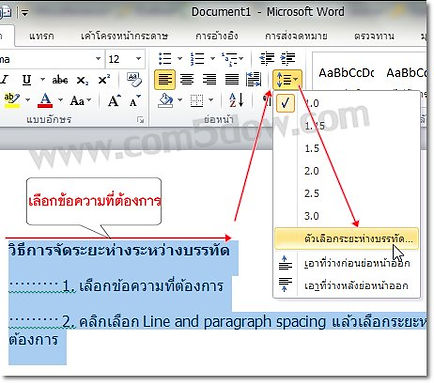
Task: Apply subscript formatting
Action: (82, 80)
